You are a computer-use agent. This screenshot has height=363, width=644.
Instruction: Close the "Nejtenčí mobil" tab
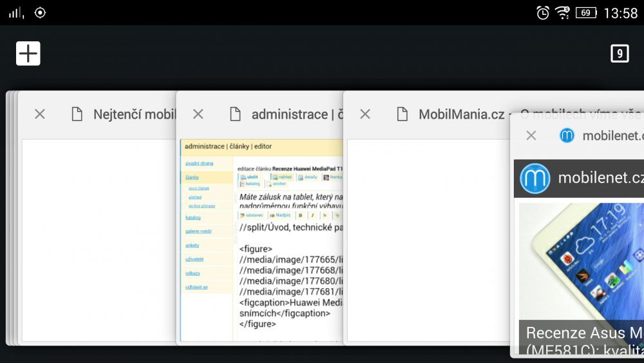pos(40,114)
